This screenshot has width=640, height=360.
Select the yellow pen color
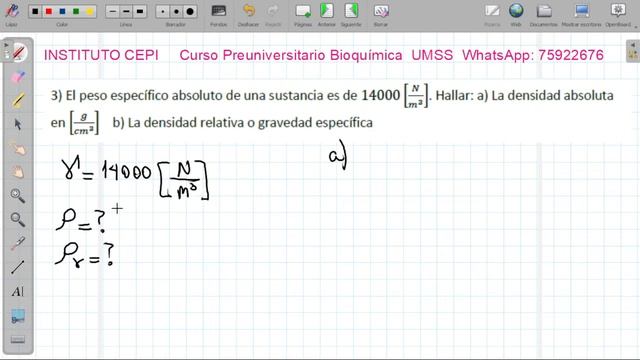coord(90,11)
